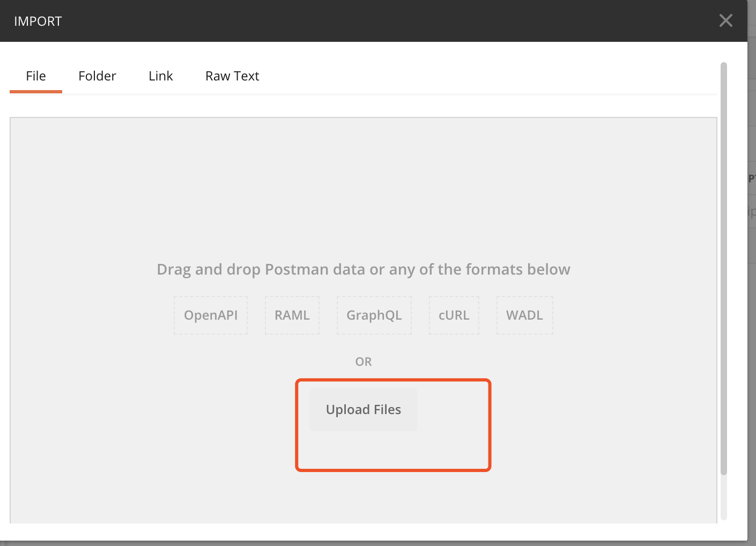Screen dimensions: 756x546
Task: Click the GraphQL format tag
Action: click(374, 315)
